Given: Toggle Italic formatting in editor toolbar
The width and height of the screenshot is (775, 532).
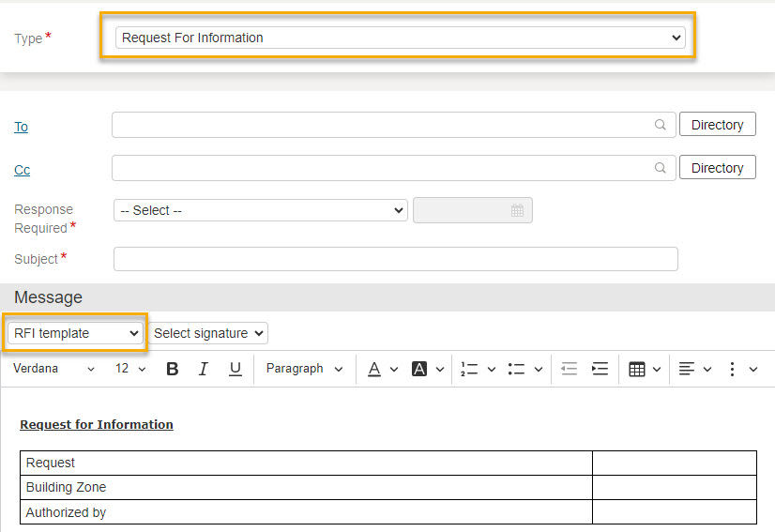Looking at the screenshot, I should pos(204,369).
